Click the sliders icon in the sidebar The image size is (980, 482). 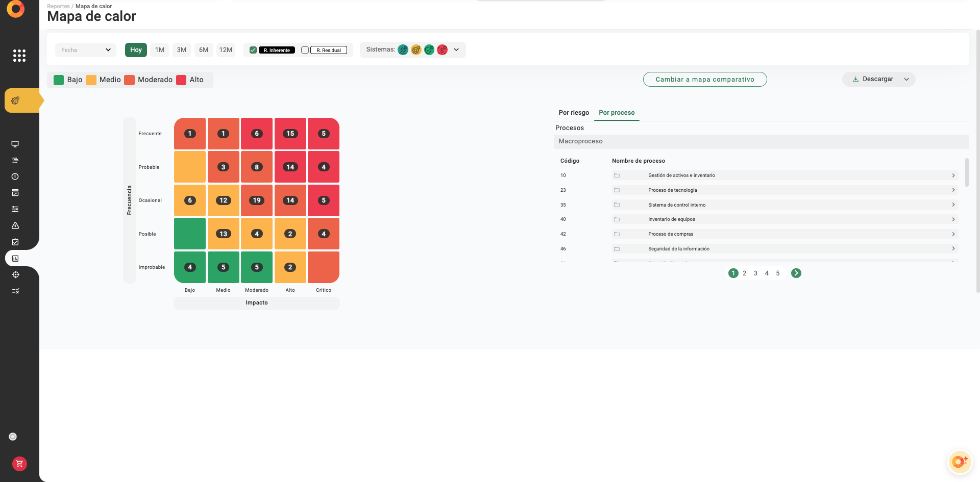15,209
